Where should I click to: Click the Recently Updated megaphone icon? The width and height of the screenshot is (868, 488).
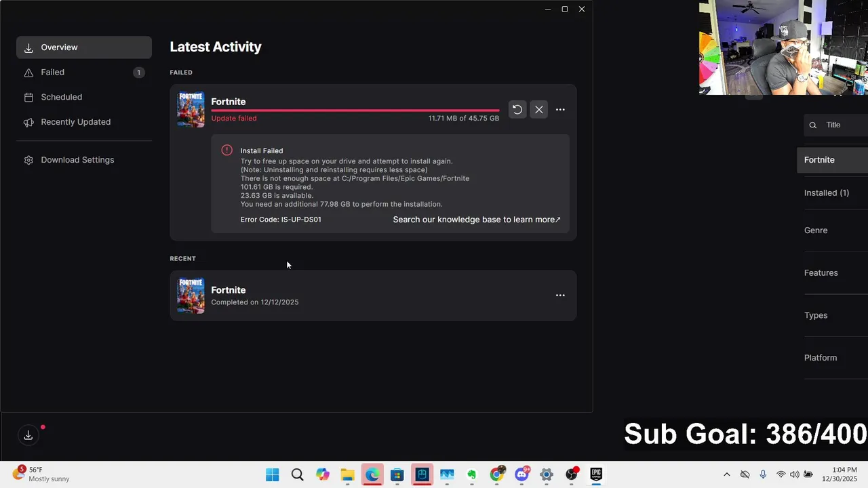coord(28,123)
